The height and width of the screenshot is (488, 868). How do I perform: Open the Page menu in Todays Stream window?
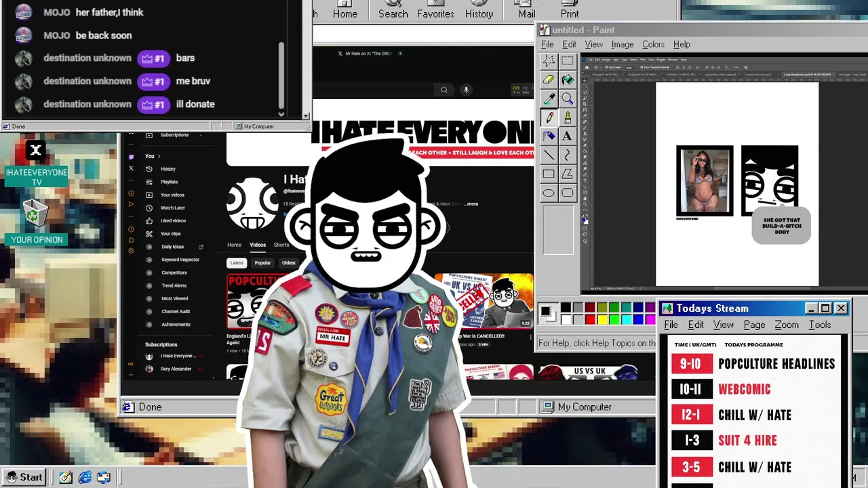(x=754, y=325)
